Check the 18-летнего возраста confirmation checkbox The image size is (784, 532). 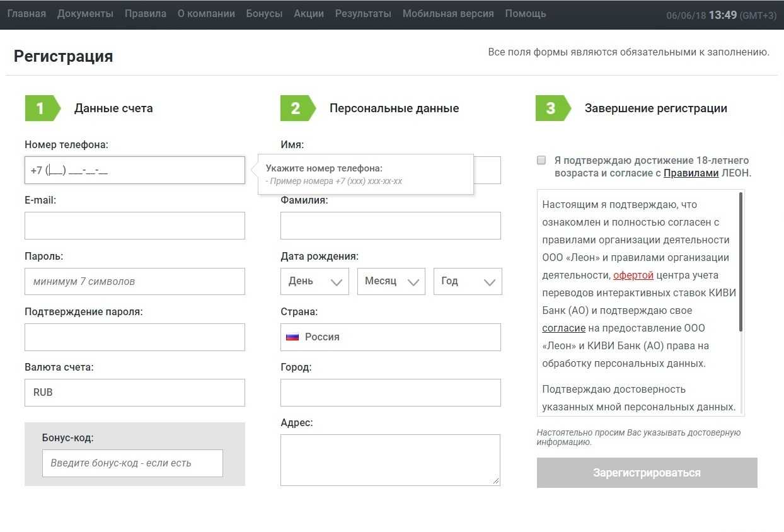541,160
